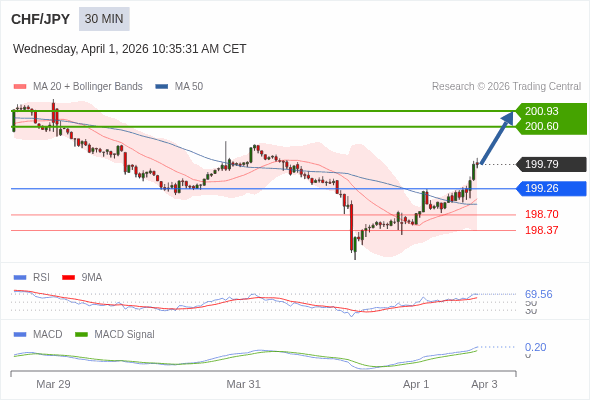Viewport: 590px width, 400px height.
Task: Click the 198.37 red support label
Action: 541,230
